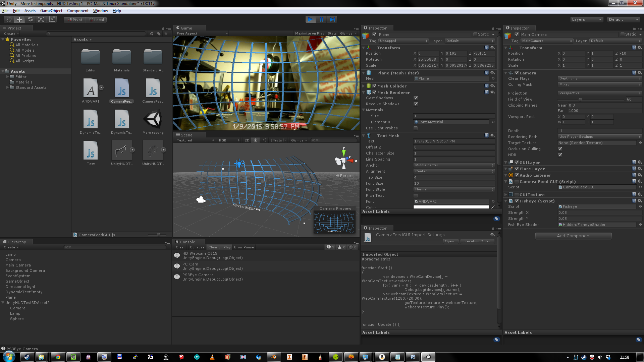Viewport: 644px width, 362px height.
Task: Collapse UnityHUDTest3DAsset2 in the Hierarchy
Action: click(3, 303)
